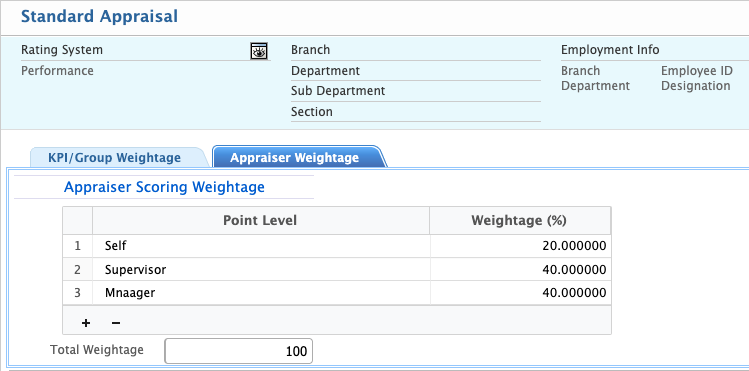749x371 pixels.
Task: Click the 20.000000 weightage for Self
Action: (520, 246)
